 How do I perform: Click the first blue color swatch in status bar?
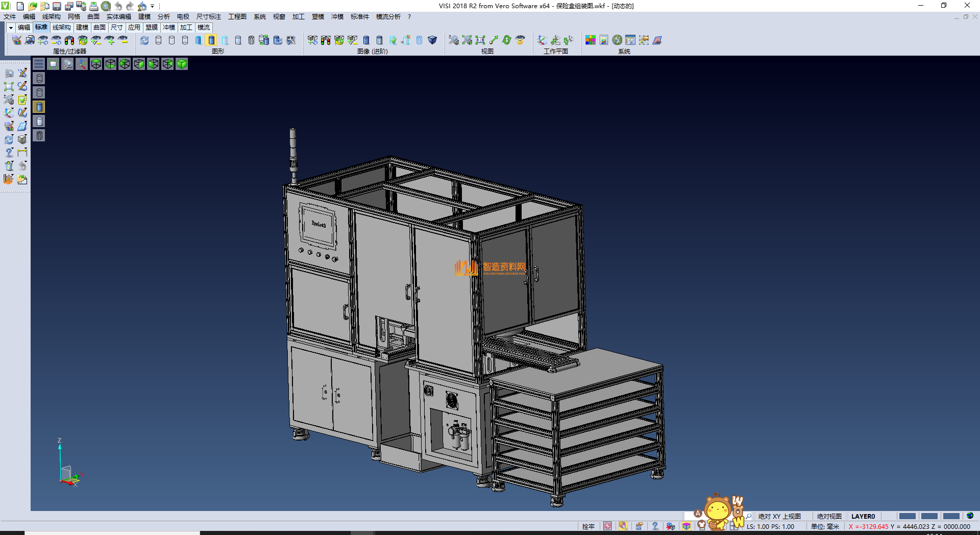click(907, 516)
